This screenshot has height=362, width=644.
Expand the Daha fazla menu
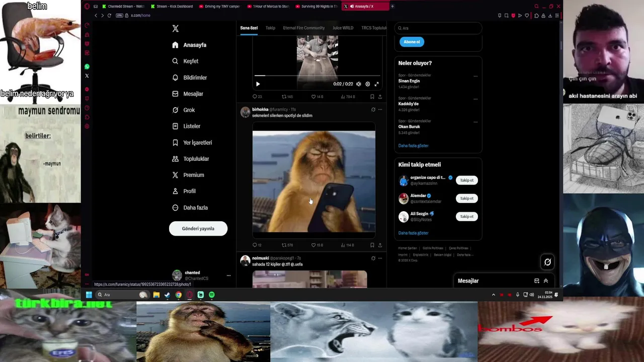(x=190, y=208)
